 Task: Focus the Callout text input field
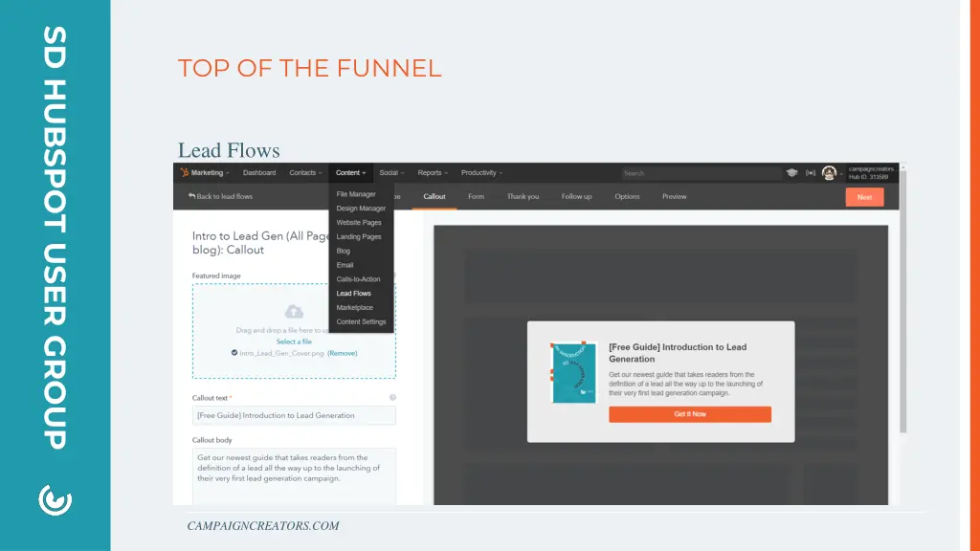click(294, 415)
